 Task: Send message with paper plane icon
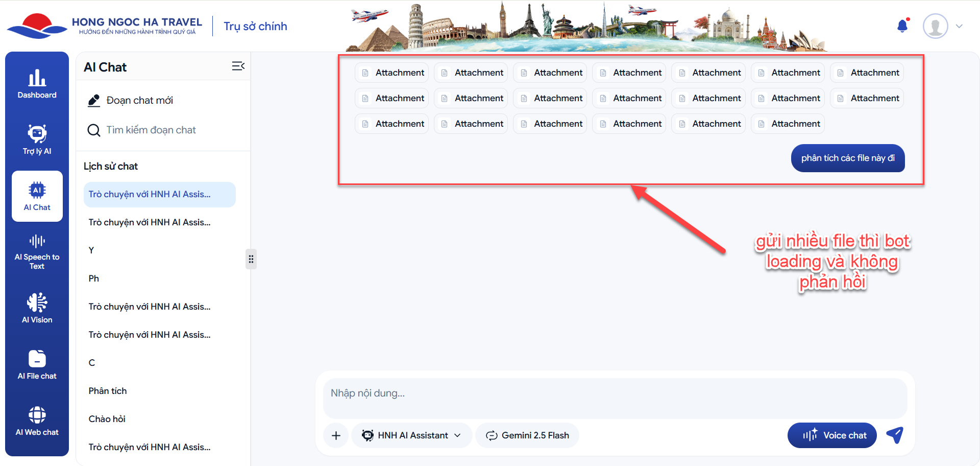(x=895, y=435)
